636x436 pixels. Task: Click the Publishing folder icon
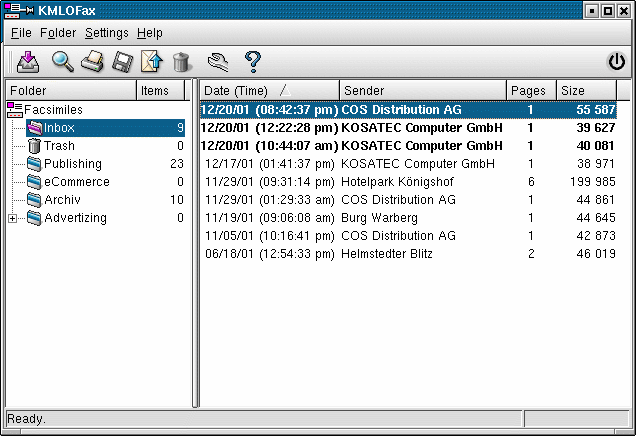click(34, 164)
